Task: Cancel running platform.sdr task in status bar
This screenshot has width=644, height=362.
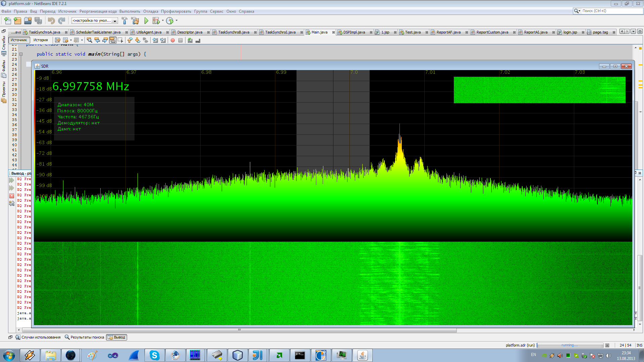Action: point(607,345)
